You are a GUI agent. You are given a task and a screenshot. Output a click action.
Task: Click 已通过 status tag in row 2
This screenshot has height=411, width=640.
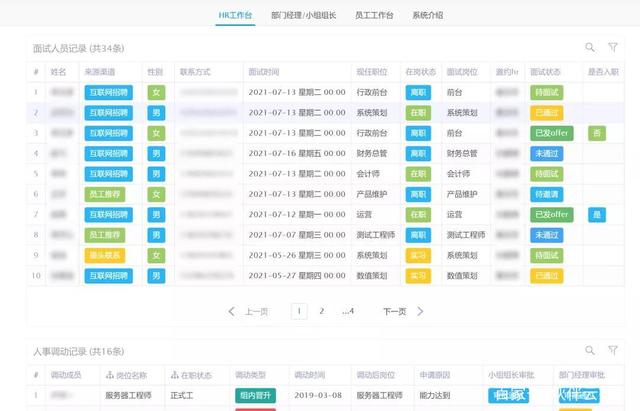point(547,113)
